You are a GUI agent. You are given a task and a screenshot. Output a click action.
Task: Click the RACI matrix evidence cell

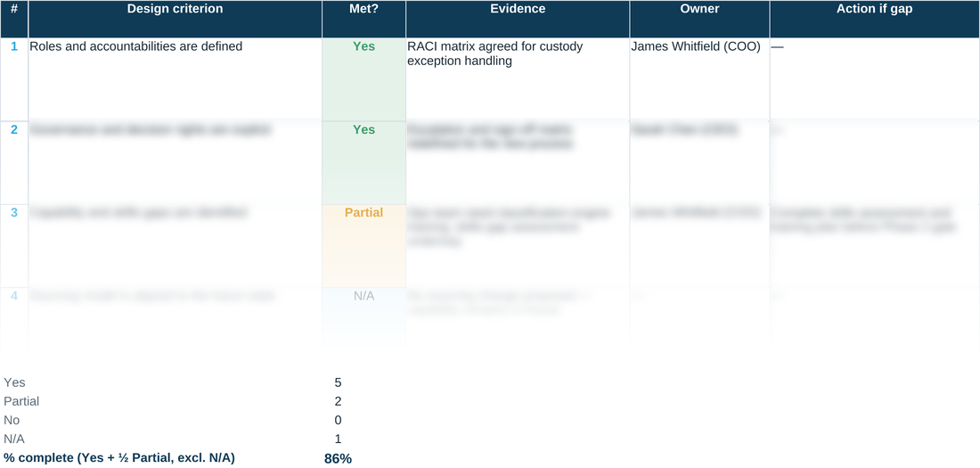(518, 79)
